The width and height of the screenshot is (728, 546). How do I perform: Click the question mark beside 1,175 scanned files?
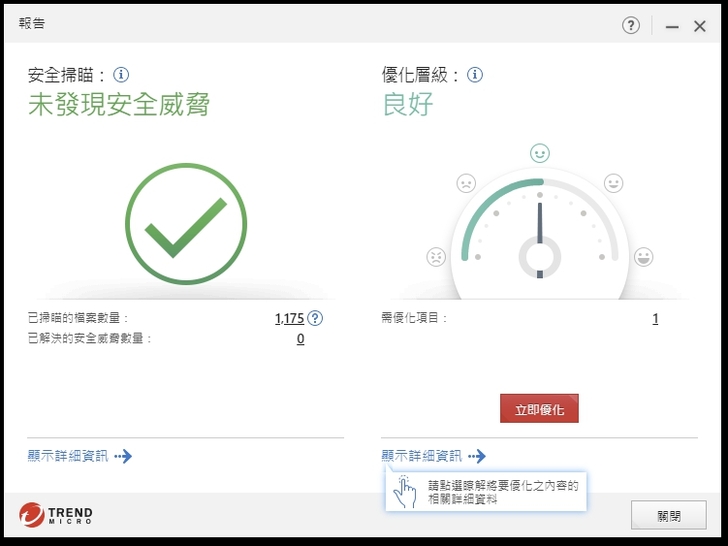(315, 318)
